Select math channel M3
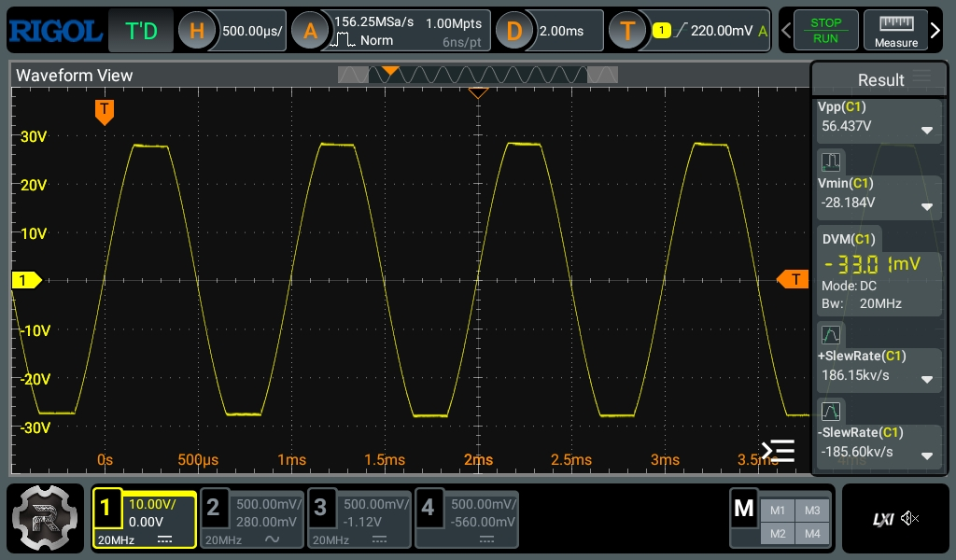The width and height of the screenshot is (956, 560). coord(812,511)
